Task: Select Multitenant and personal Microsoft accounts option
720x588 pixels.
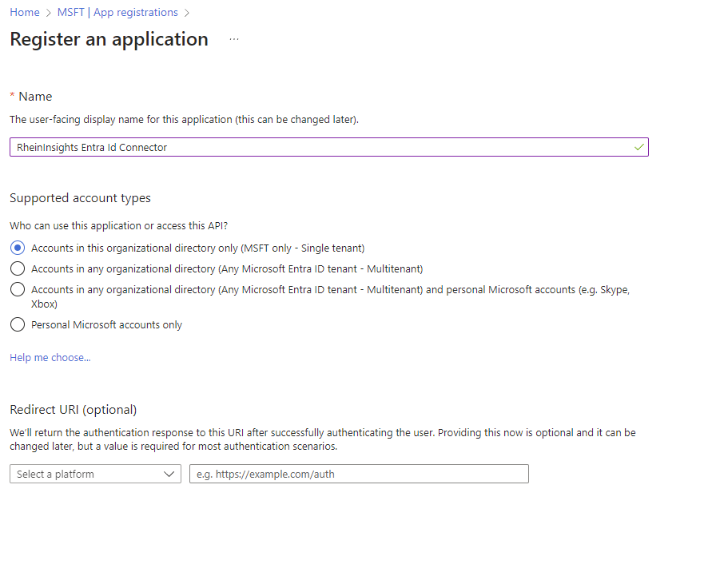Action: coord(18,290)
